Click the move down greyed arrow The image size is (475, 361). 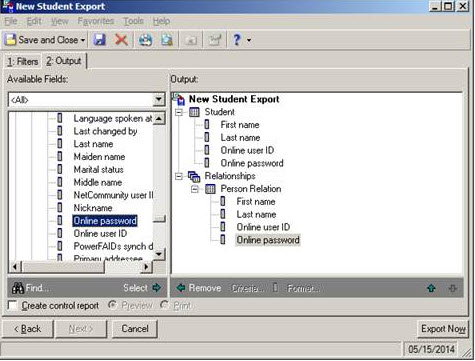(x=452, y=288)
